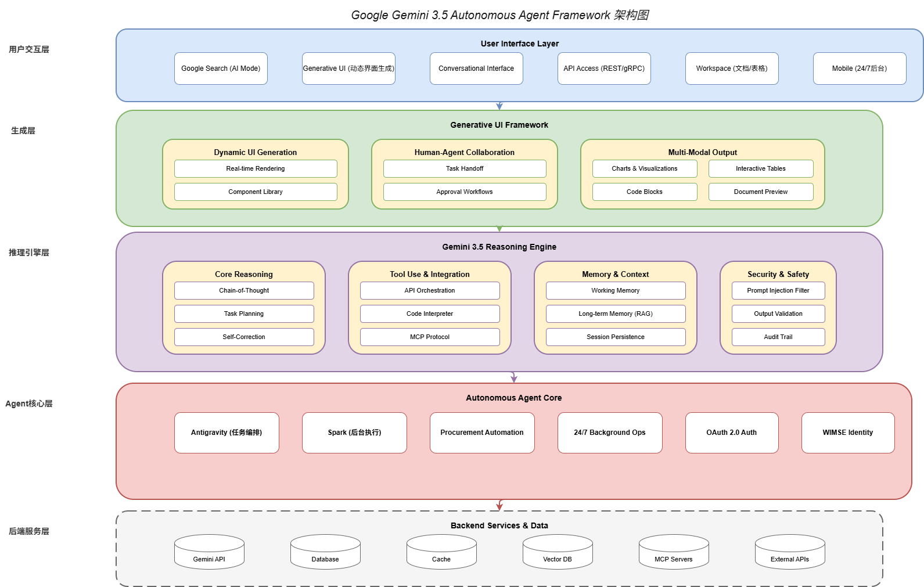Click the Backend Services & Data heading
Image resolution: width=924 pixels, height=587 pixels.
(x=499, y=525)
